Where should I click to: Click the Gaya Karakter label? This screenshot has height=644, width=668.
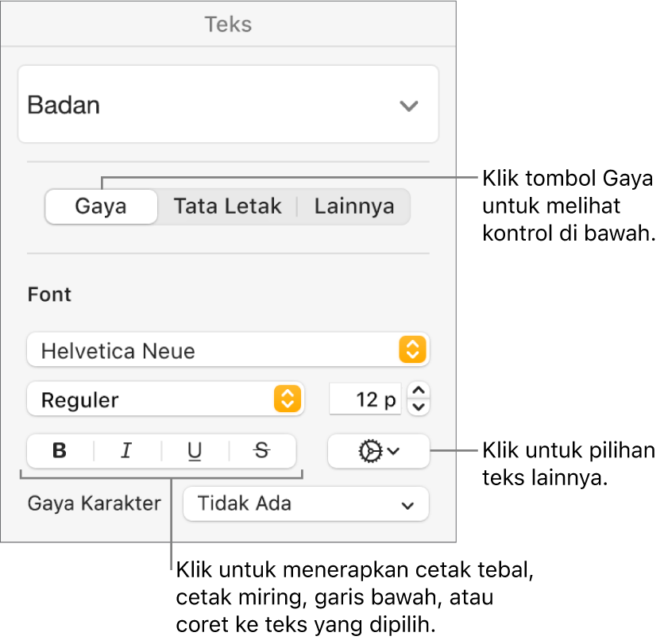point(95,503)
